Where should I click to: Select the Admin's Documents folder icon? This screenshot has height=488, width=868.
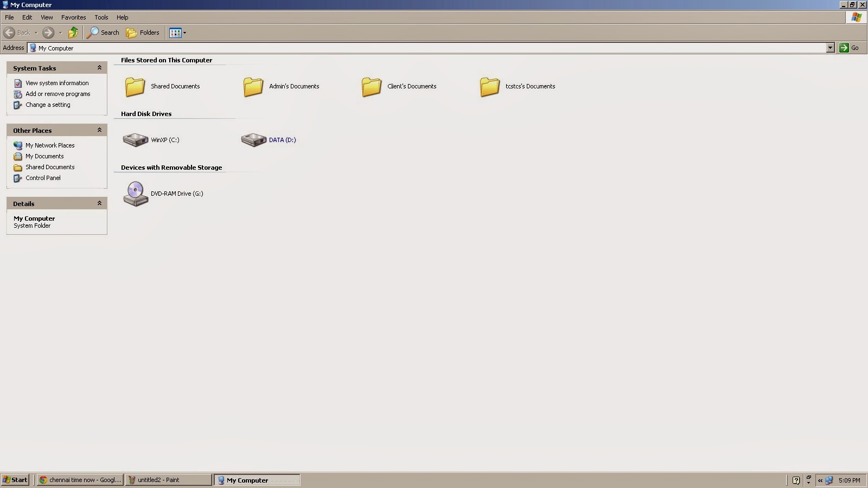point(253,86)
